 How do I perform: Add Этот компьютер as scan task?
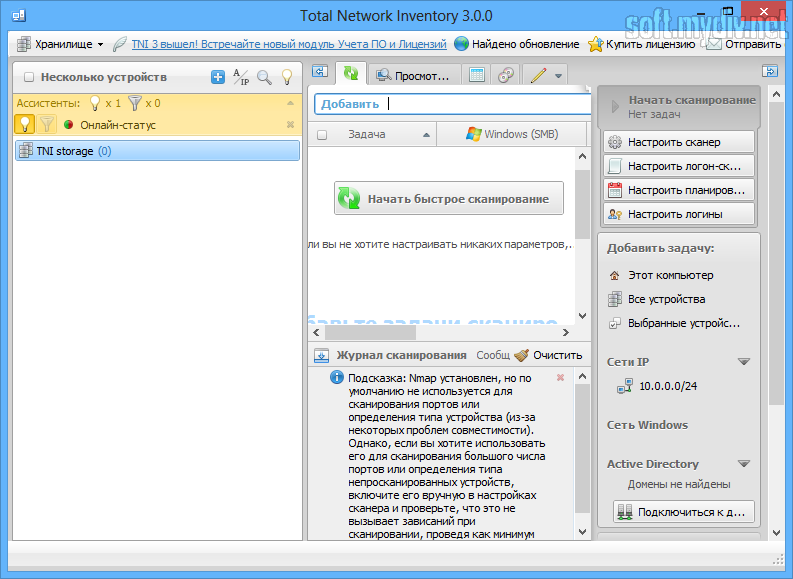[662, 275]
